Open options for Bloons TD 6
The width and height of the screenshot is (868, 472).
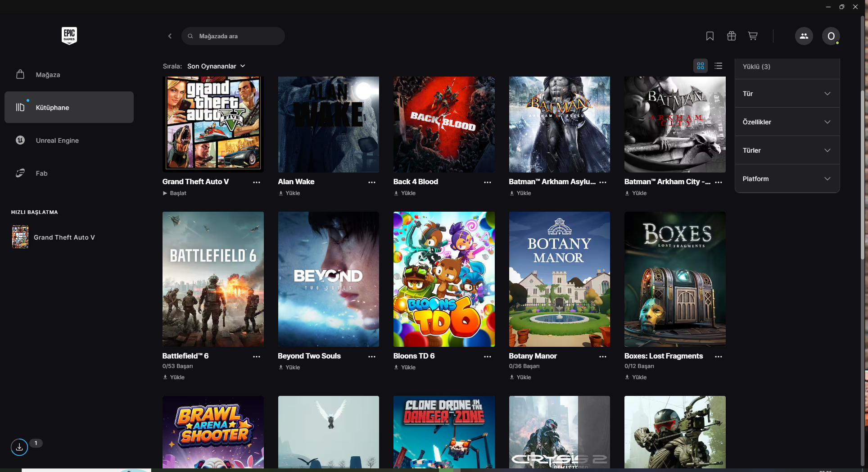click(488, 356)
